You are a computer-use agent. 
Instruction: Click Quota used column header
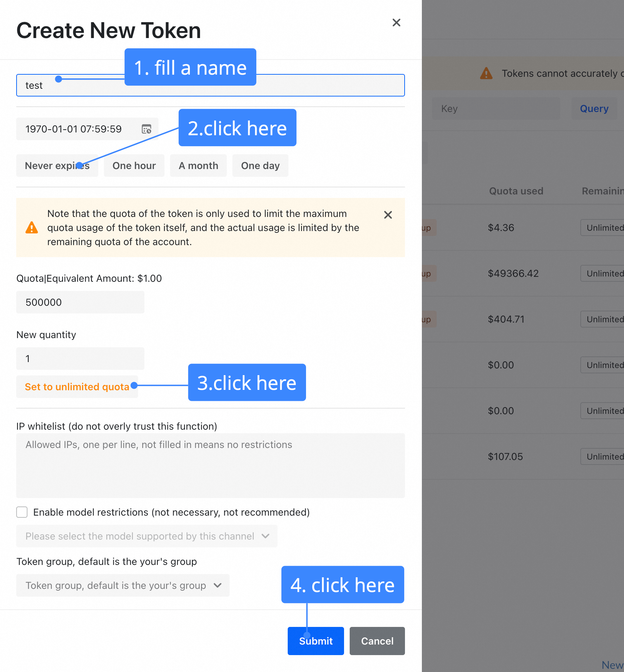pyautogui.click(x=516, y=191)
